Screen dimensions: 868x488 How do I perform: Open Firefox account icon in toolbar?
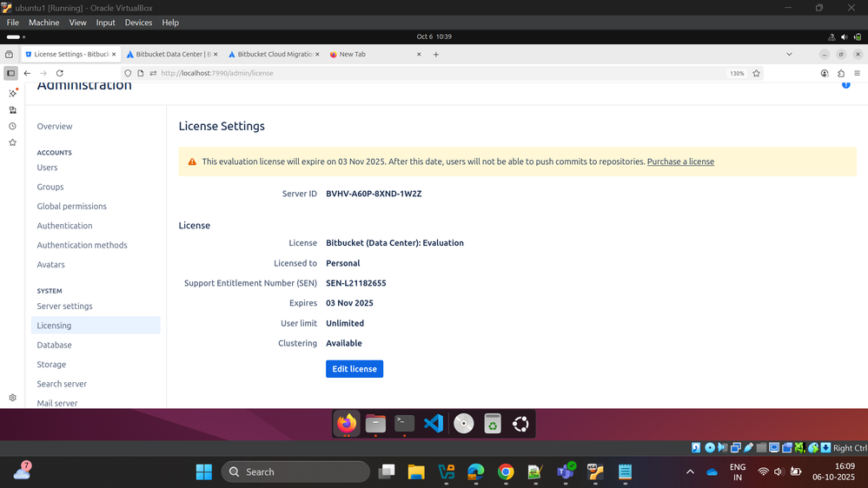pyautogui.click(x=825, y=73)
